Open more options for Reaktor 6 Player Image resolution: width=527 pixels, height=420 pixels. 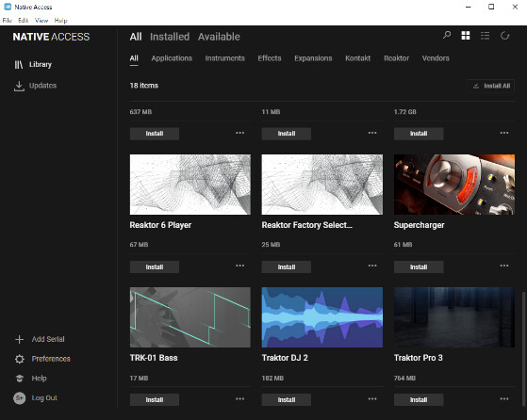tap(240, 266)
